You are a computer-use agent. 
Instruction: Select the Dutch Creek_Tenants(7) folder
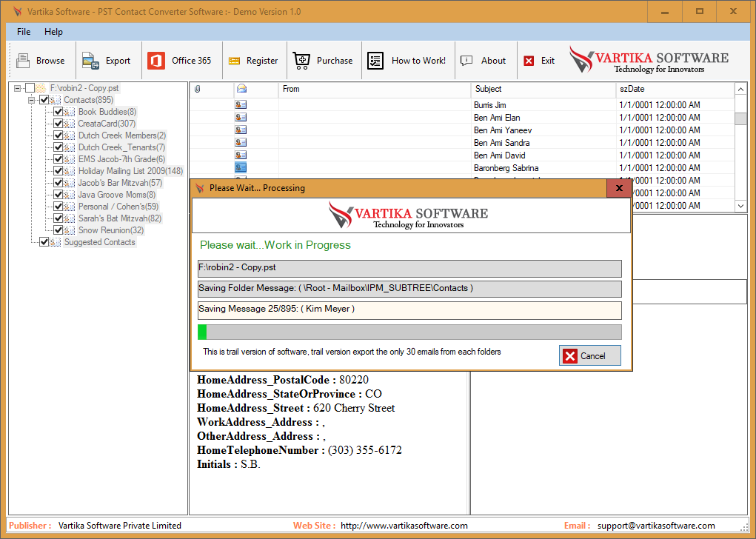(122, 147)
